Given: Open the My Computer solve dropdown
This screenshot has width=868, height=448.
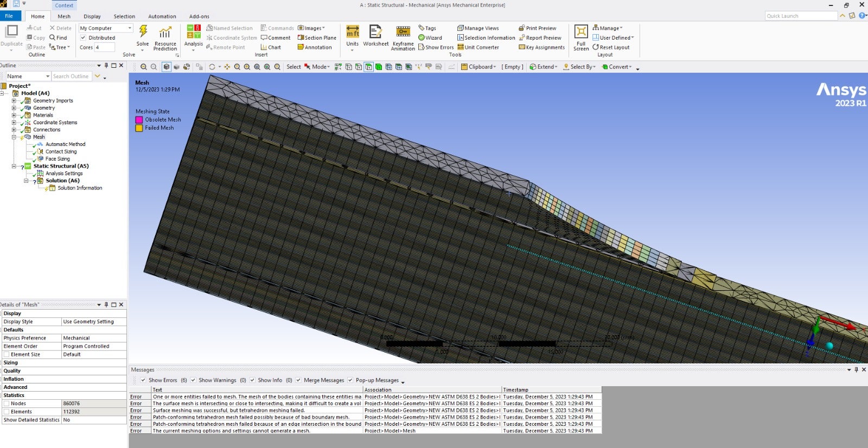Looking at the screenshot, I should click(x=106, y=28).
